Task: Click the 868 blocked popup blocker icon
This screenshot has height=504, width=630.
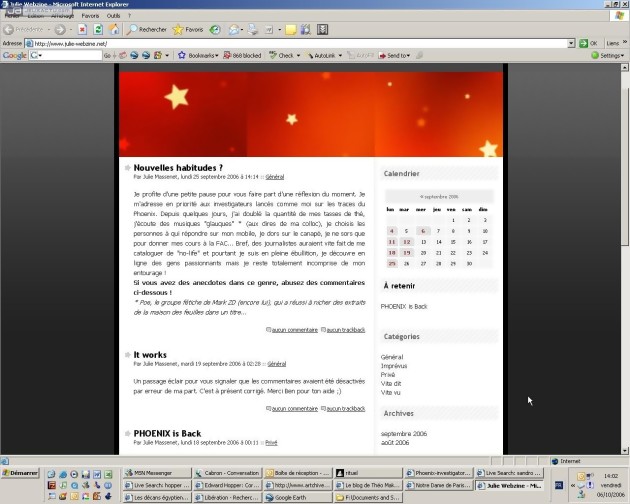Action: 241,56
